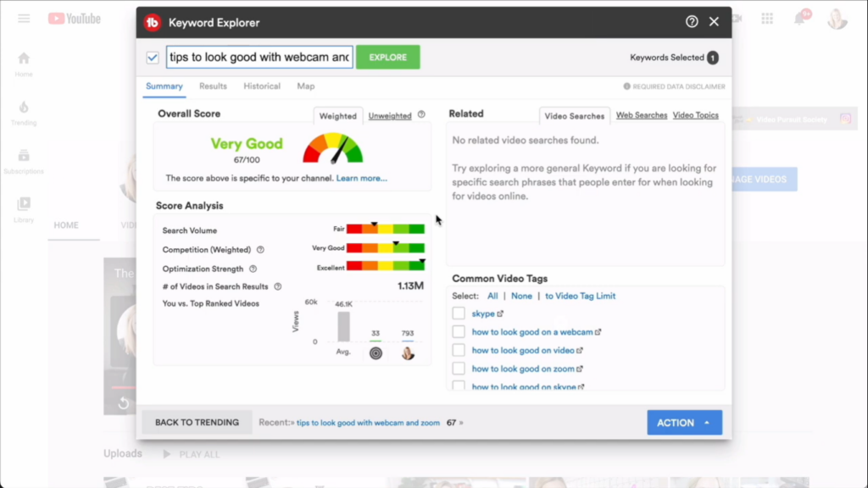This screenshot has height=488, width=868.
Task: Select the Web Searches related tab
Action: 642,115
